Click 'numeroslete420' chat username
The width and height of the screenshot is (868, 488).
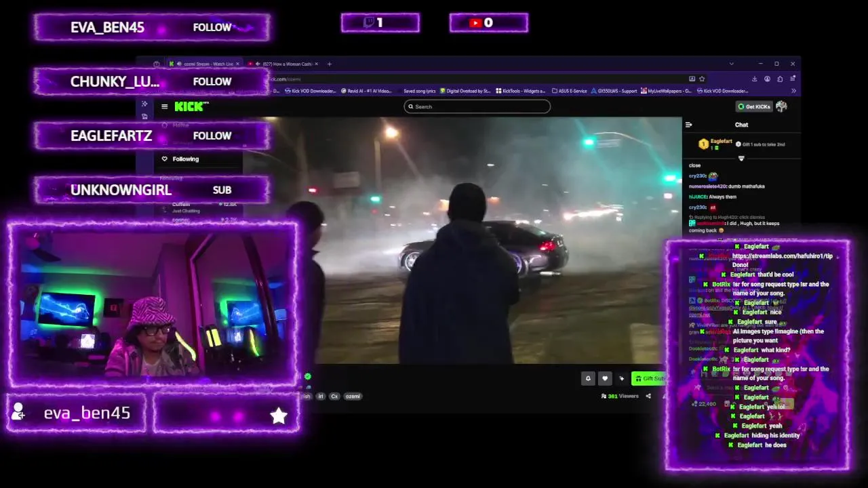pos(706,186)
